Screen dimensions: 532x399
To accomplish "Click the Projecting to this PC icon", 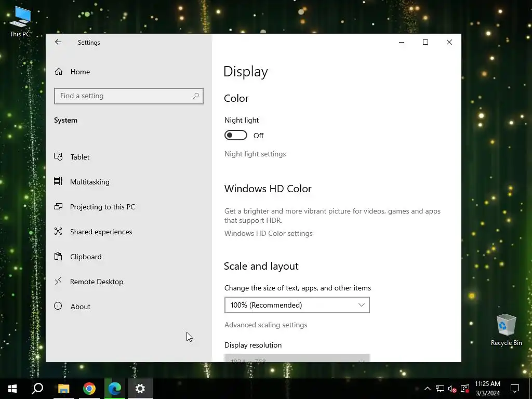I will tap(58, 206).
